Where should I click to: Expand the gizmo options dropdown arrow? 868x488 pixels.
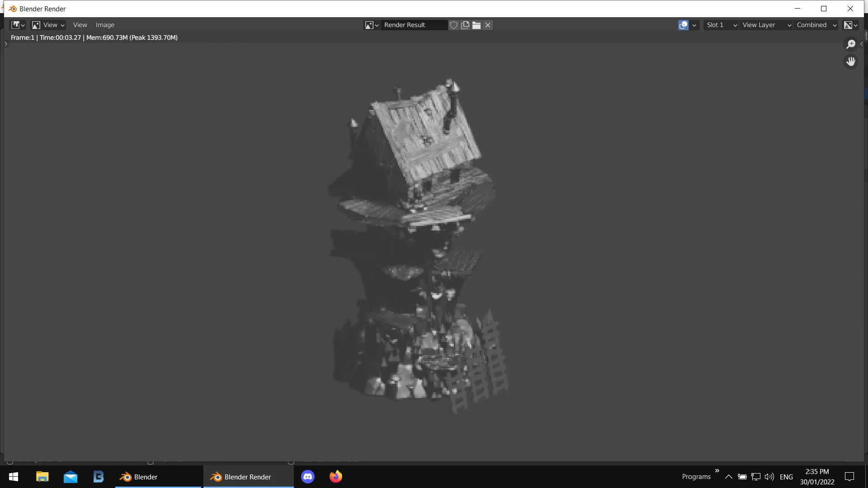click(694, 25)
